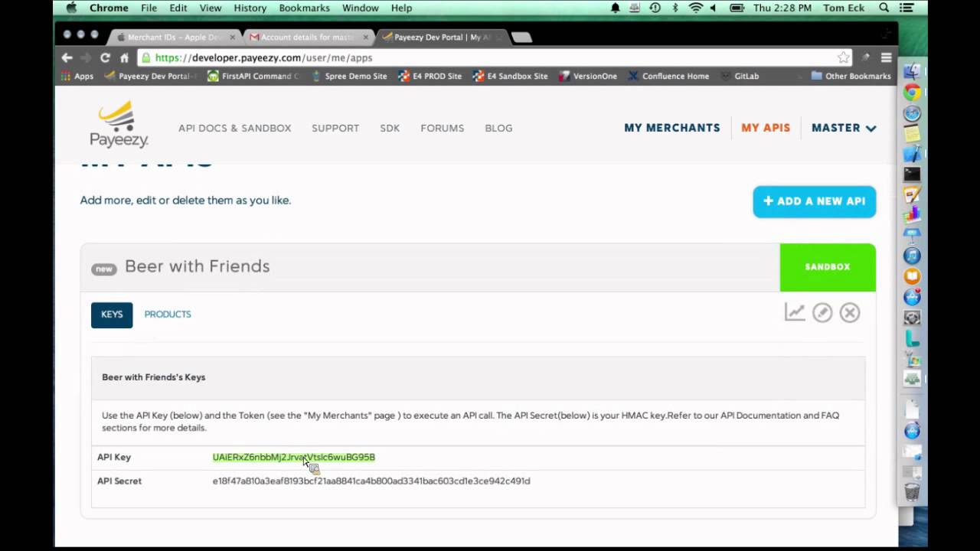Click the Payeezy logo
This screenshot has width=980, height=551.
pos(119,124)
